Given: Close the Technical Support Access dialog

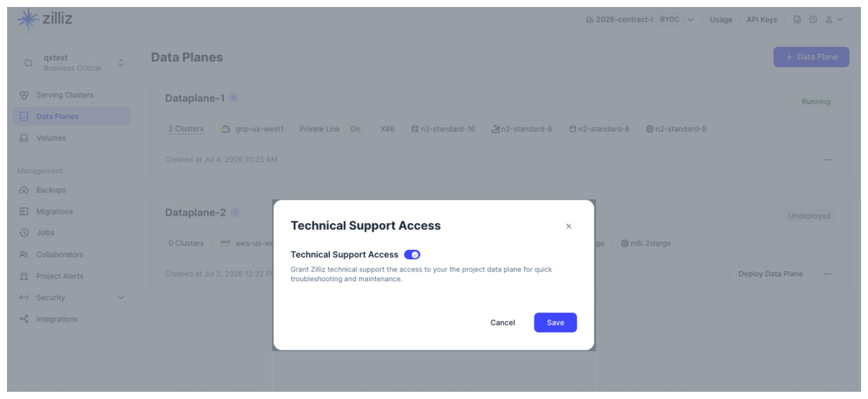Looking at the screenshot, I should pos(568,226).
